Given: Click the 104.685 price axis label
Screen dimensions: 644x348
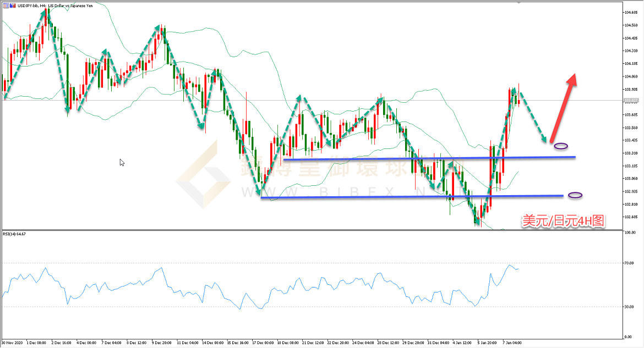Looking at the screenshot, I should [x=631, y=13].
